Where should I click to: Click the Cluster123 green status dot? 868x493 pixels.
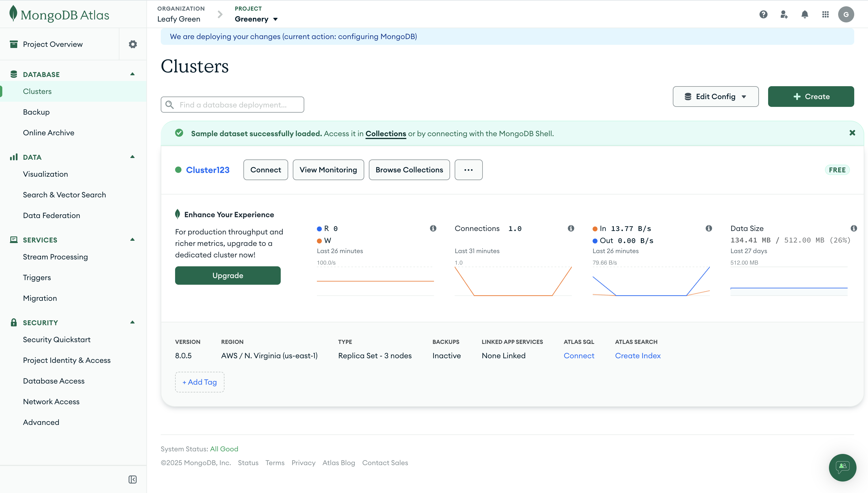click(x=178, y=170)
